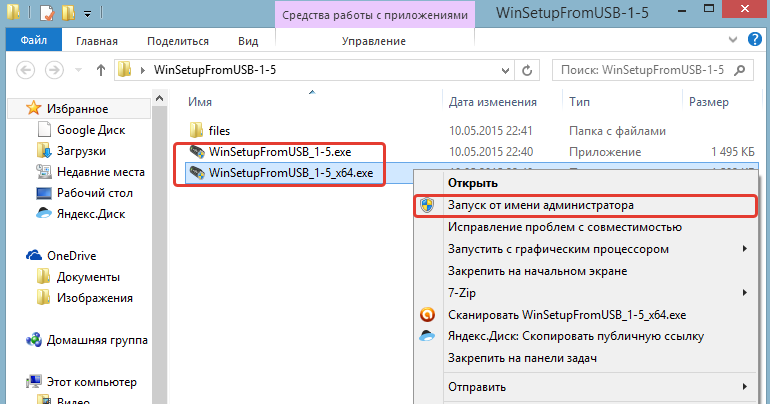Collapse the ribbon with the chevron
The width and height of the screenshot is (770, 404).
coord(733,40)
